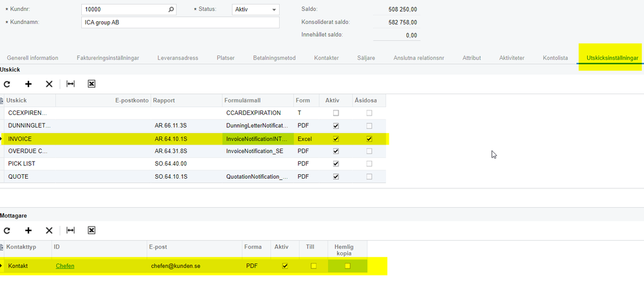Image resolution: width=644 pixels, height=284 pixels.
Task: Toggle Åsidosa checkbox for INVOICE row
Action: [369, 139]
